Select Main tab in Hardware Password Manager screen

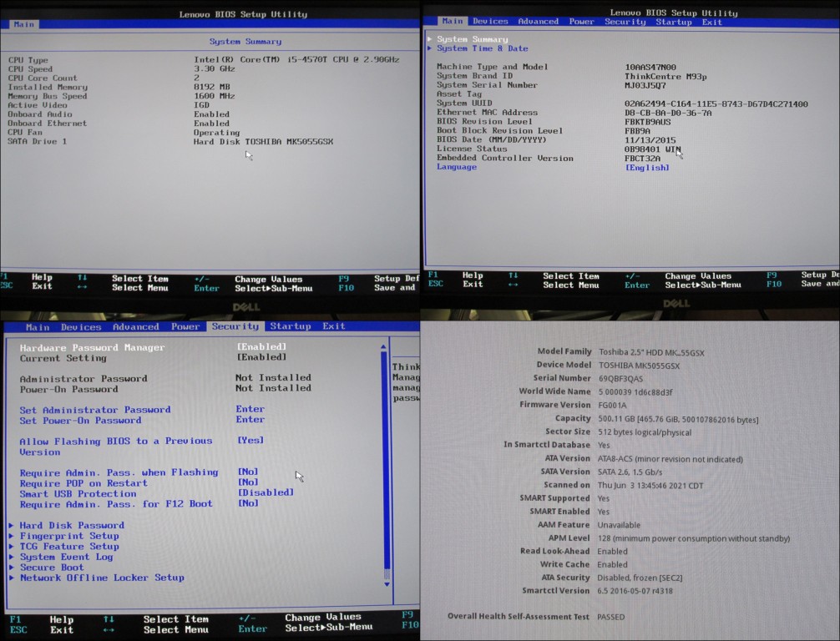38,326
